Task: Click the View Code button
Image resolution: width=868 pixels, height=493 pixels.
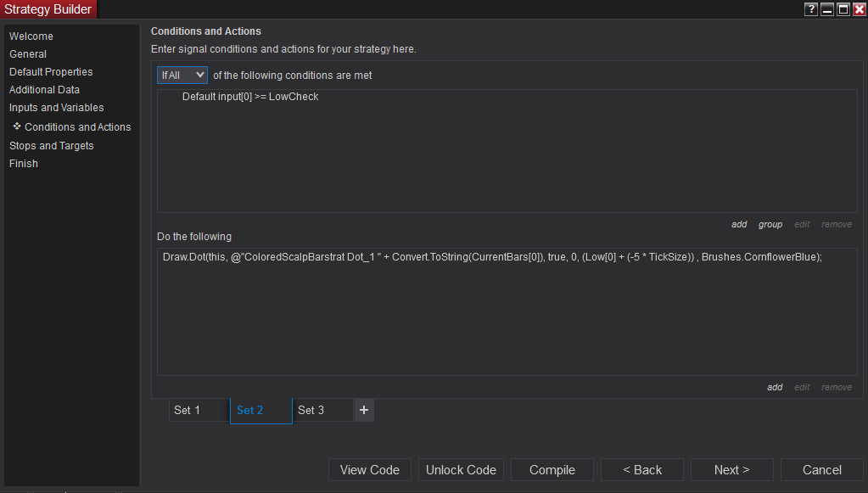Action: point(369,470)
